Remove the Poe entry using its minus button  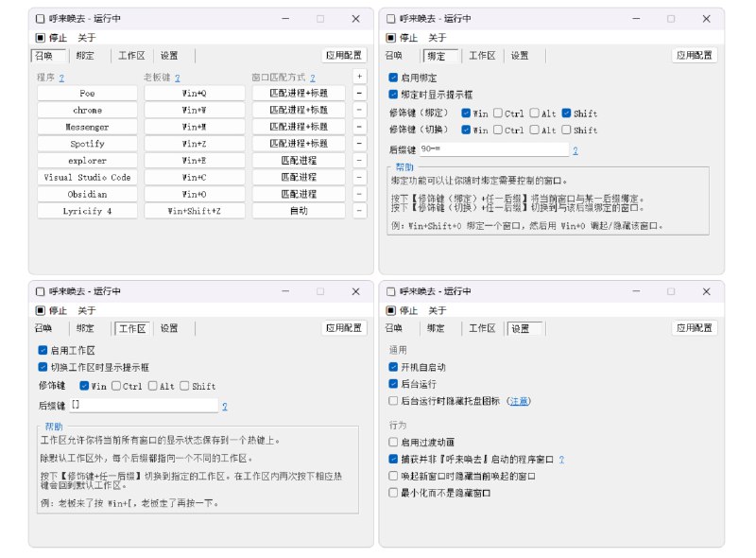pos(358,93)
